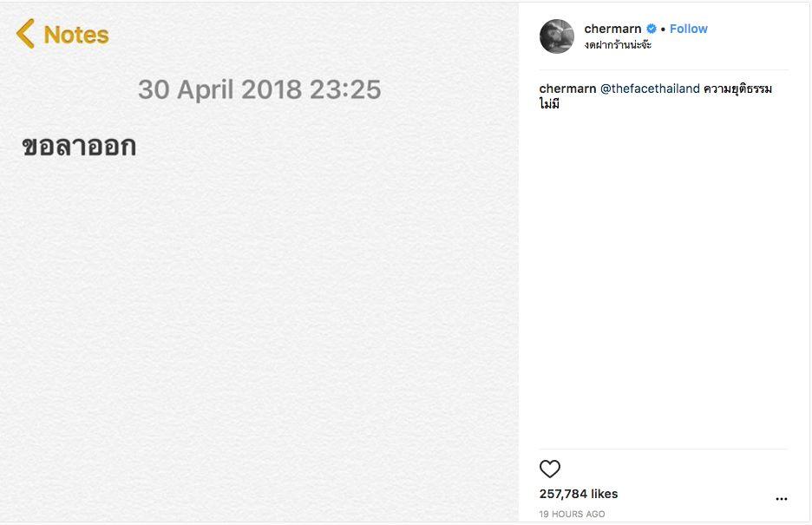The height and width of the screenshot is (525, 812).
Task: Select the Thai note text ขอลาออก
Action: (79, 148)
